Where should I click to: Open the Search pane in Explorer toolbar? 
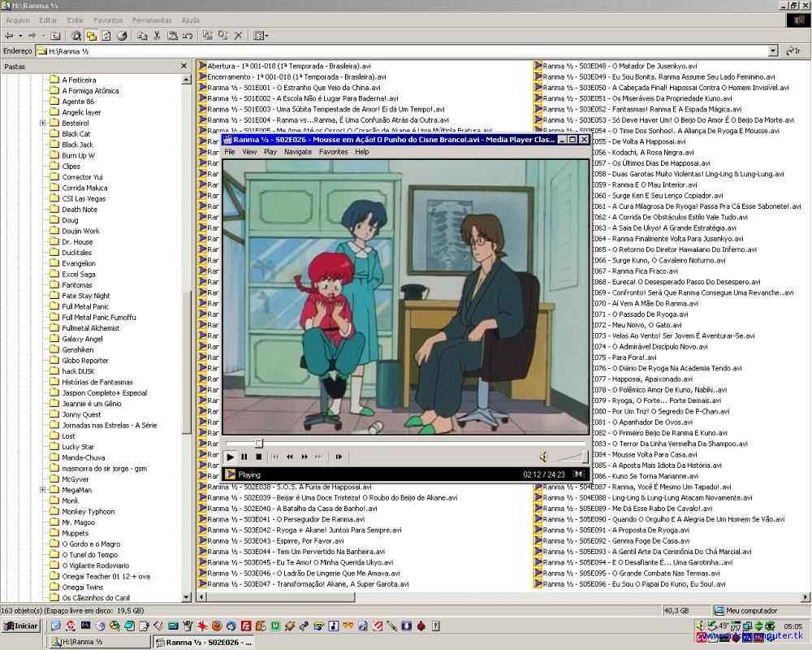(x=76, y=36)
